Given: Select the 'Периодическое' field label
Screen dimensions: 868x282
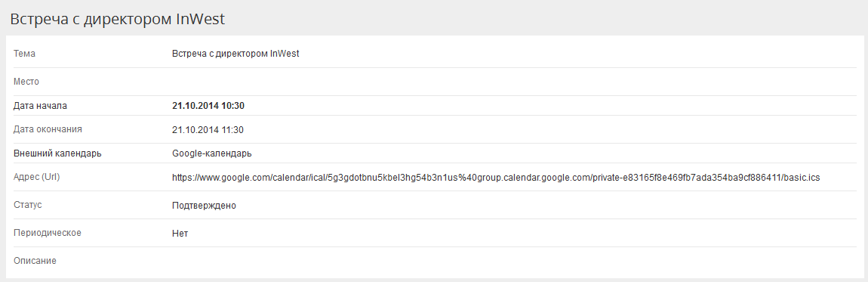Looking at the screenshot, I should pyautogui.click(x=48, y=233).
